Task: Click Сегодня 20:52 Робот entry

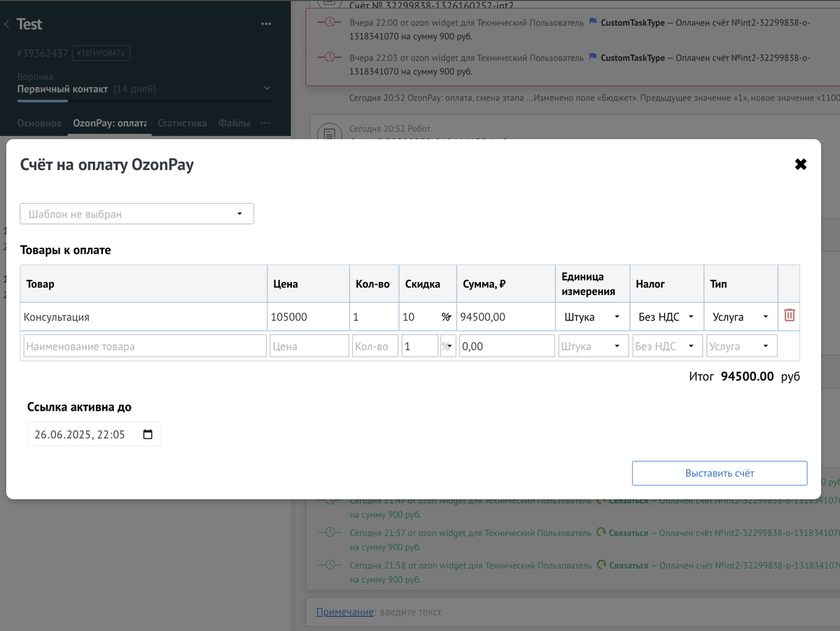Action: [390, 129]
